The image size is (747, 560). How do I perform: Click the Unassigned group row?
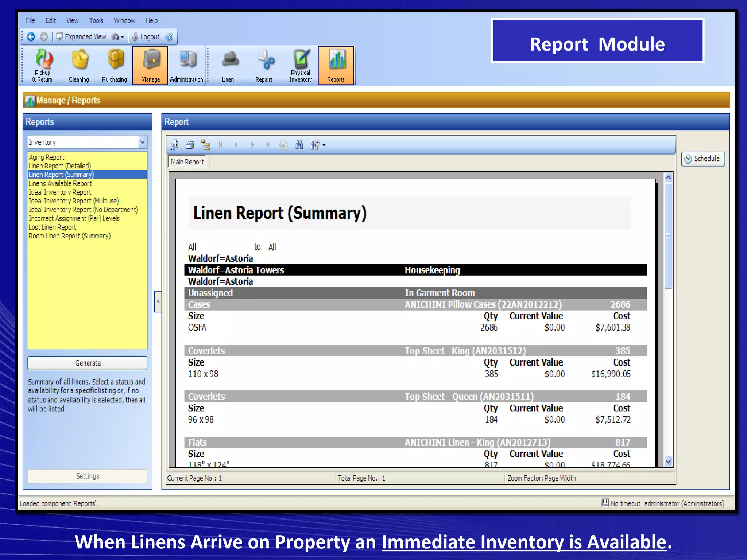(415, 293)
